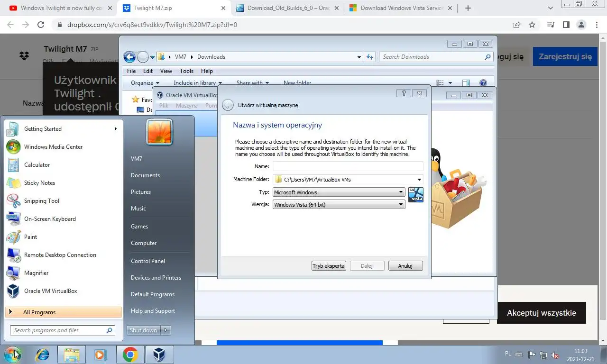Open Documents from the Start menu
The width and height of the screenshot is (607, 364).
(145, 175)
